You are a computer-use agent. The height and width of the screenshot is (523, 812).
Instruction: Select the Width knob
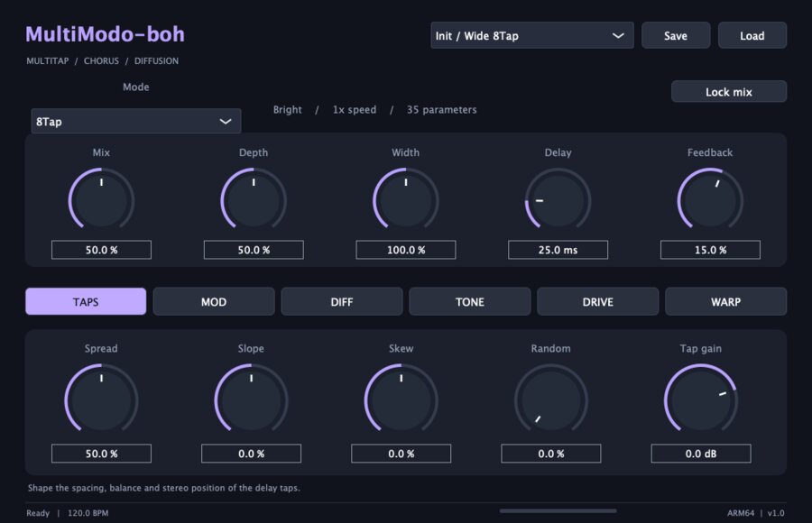pos(406,199)
